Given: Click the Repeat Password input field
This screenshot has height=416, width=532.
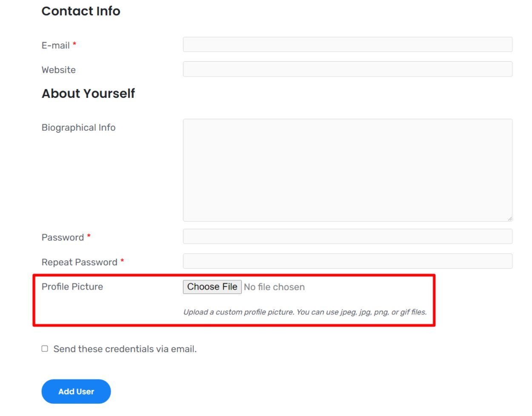Looking at the screenshot, I should (x=347, y=261).
